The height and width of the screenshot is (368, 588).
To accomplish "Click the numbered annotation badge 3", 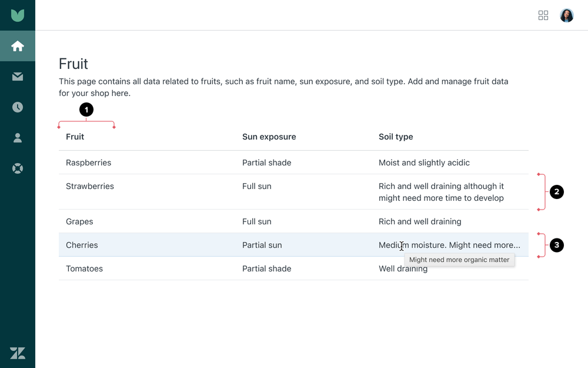I will (x=557, y=245).
